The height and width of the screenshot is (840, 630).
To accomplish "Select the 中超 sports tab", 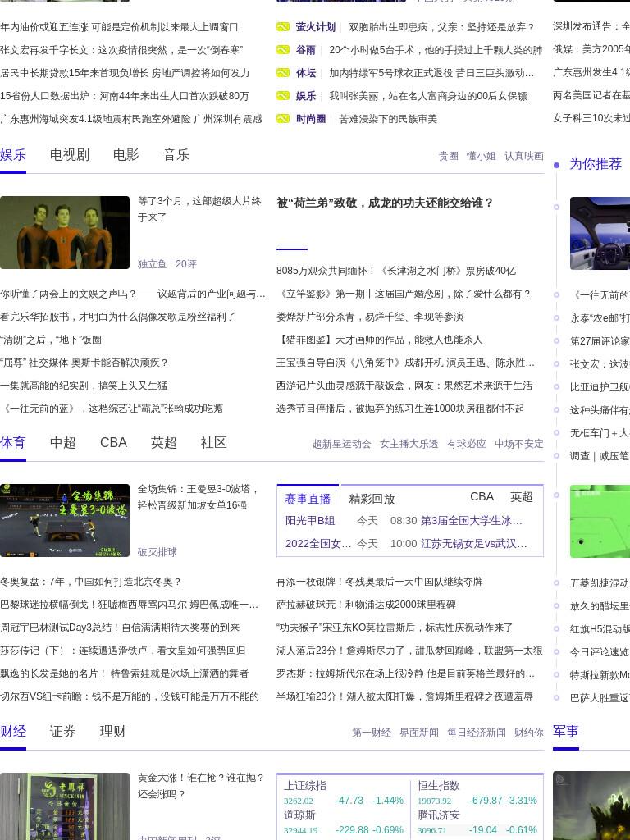I will [62, 442].
